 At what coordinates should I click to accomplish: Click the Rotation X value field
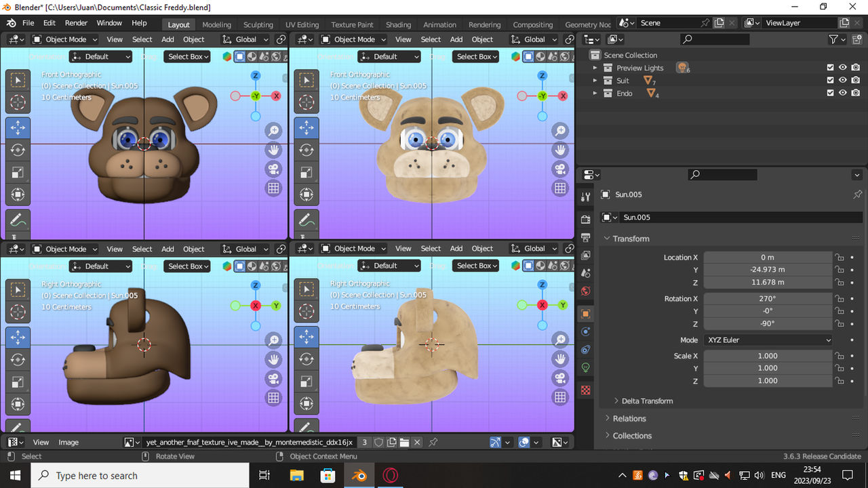point(768,299)
